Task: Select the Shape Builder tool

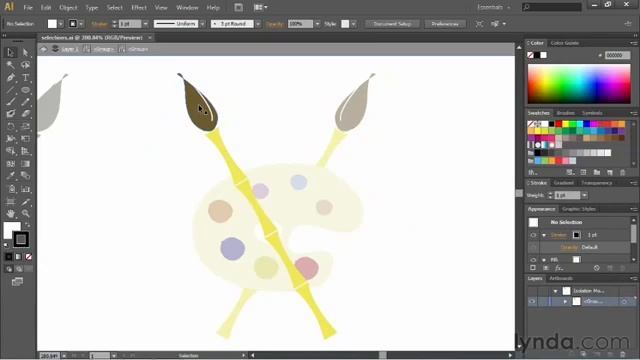Action: [x=11, y=151]
